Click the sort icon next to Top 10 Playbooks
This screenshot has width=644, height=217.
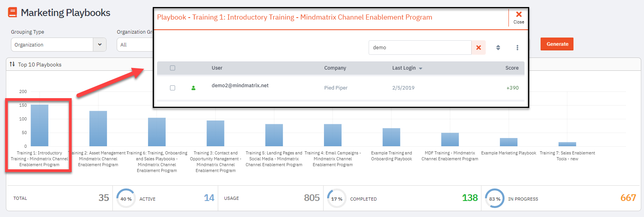pos(12,65)
